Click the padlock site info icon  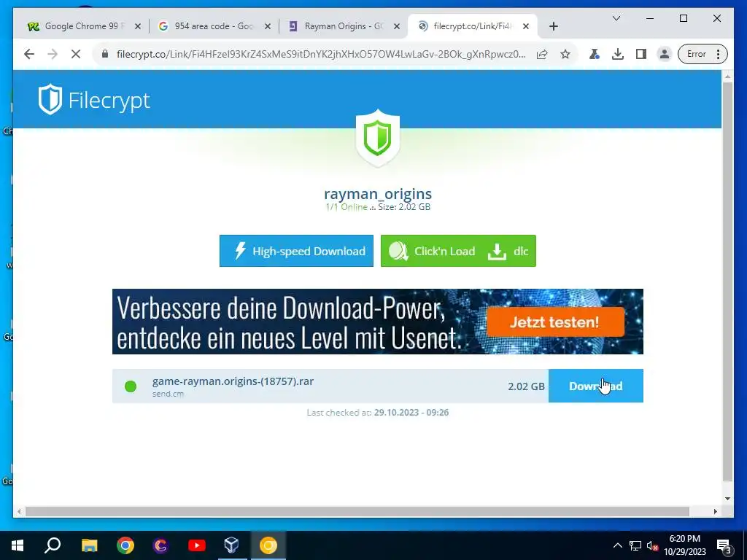pyautogui.click(x=105, y=54)
